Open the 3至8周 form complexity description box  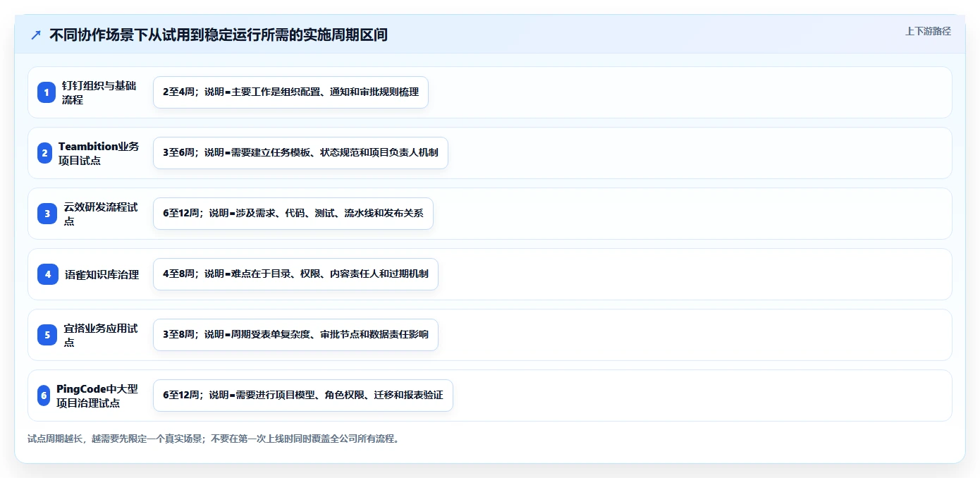click(295, 335)
